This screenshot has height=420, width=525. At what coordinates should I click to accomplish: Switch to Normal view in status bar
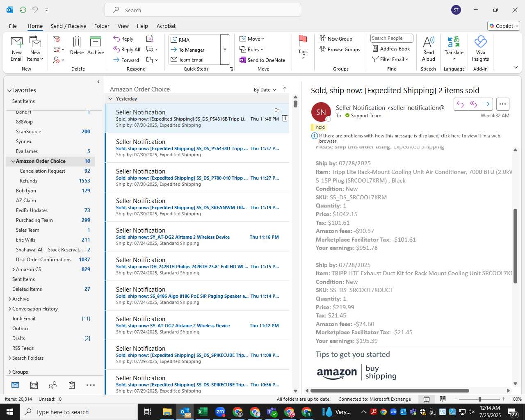(x=427, y=399)
